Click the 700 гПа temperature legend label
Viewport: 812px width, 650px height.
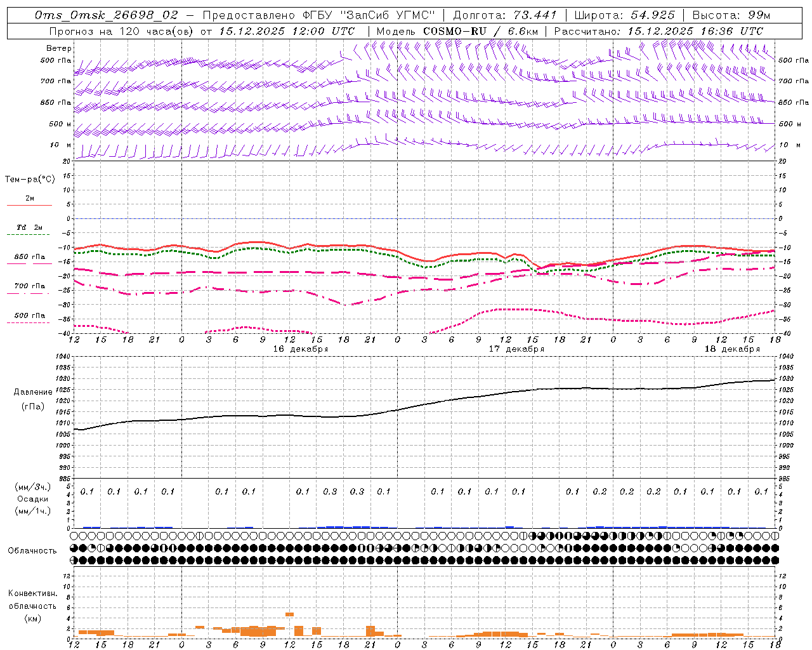pyautogui.click(x=30, y=286)
